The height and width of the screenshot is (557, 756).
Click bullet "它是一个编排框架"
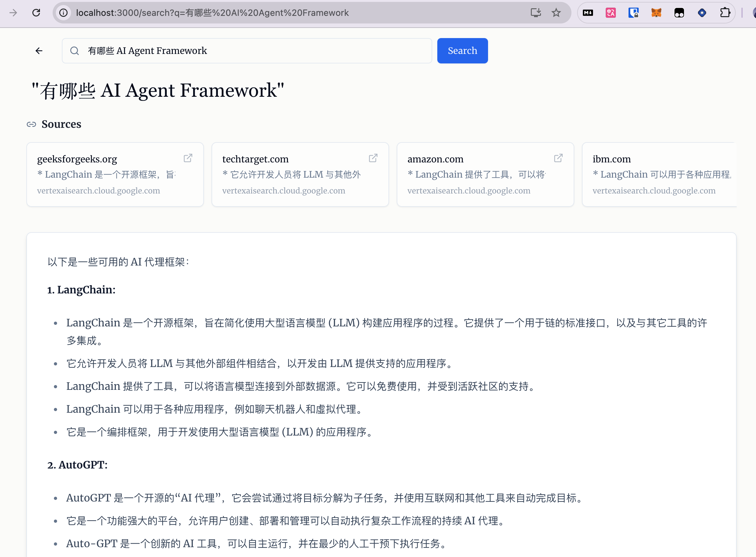pos(220,432)
